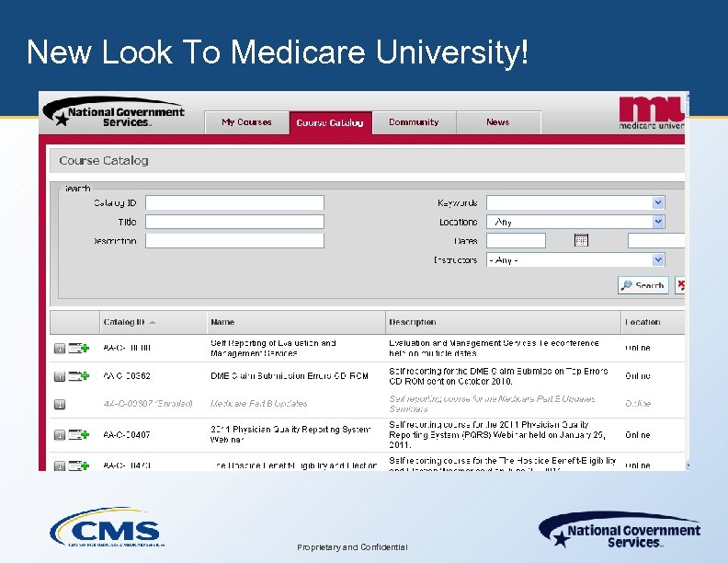Click the red clear icon beside Search
Viewport: 728px width, 563px height.
680,285
